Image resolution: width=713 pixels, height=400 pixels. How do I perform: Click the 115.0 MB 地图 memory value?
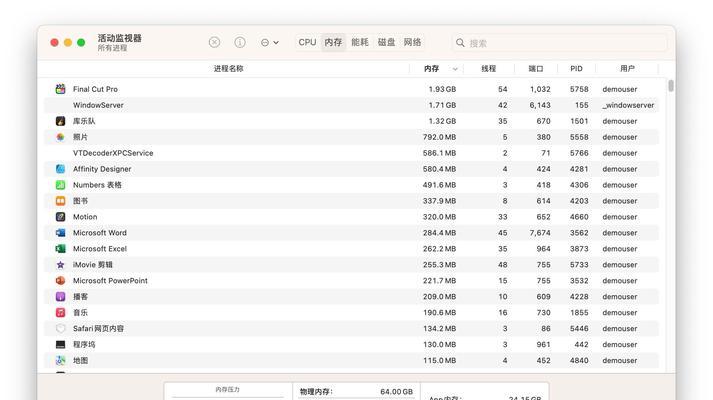click(x=439, y=360)
